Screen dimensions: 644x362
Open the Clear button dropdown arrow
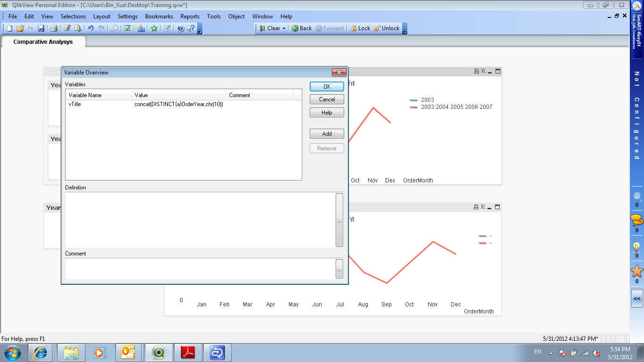284,28
